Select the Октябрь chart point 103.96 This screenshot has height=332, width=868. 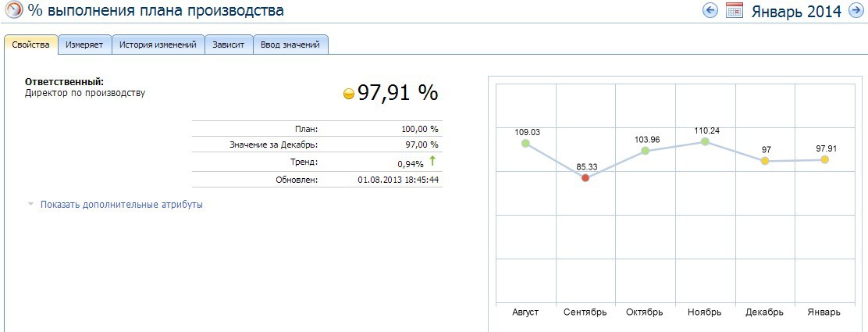(646, 151)
